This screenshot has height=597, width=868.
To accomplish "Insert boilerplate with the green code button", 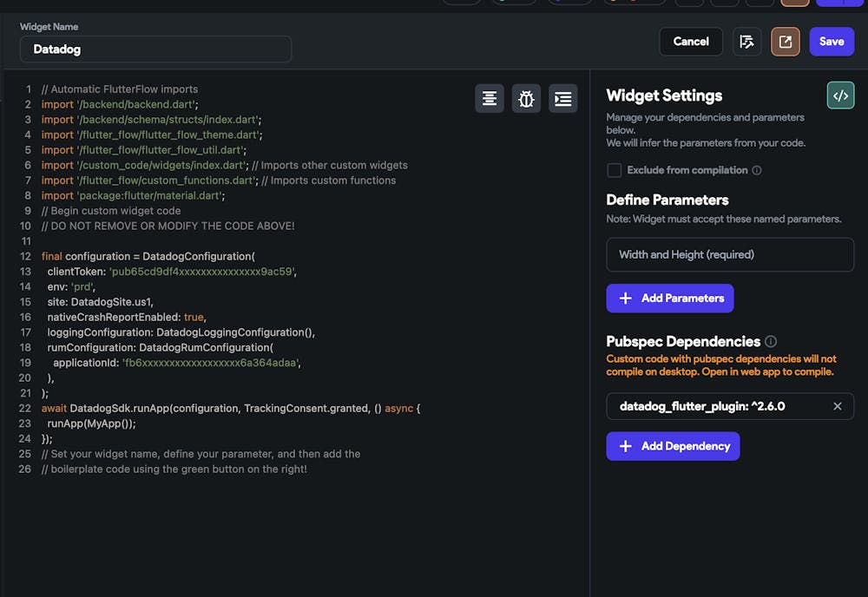I will click(x=840, y=96).
